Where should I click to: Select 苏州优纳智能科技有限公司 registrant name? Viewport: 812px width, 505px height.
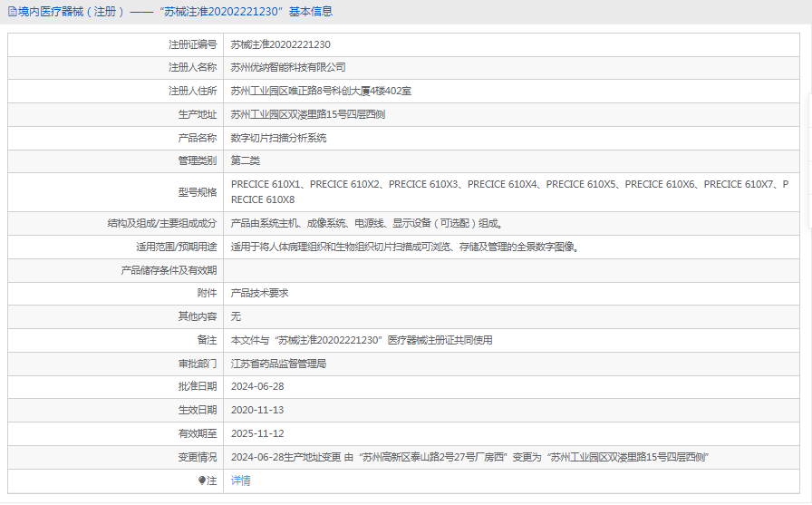(288, 67)
